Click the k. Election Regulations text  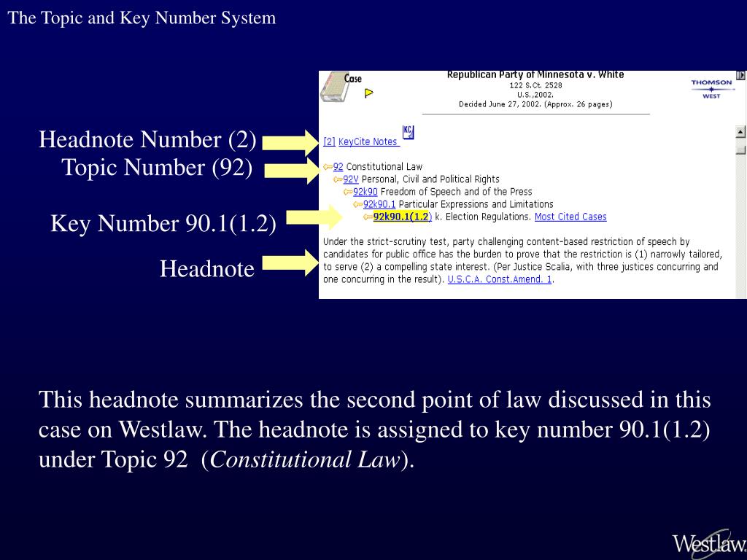coord(483,217)
